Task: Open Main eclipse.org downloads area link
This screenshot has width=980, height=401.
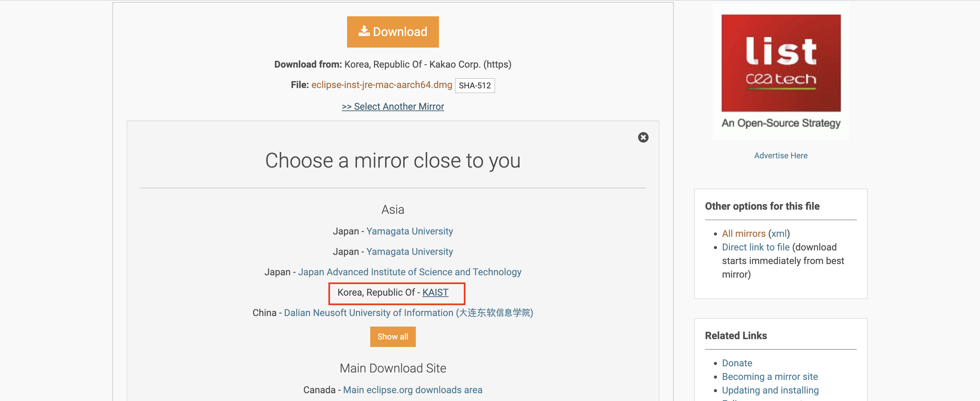Action: tap(412, 390)
